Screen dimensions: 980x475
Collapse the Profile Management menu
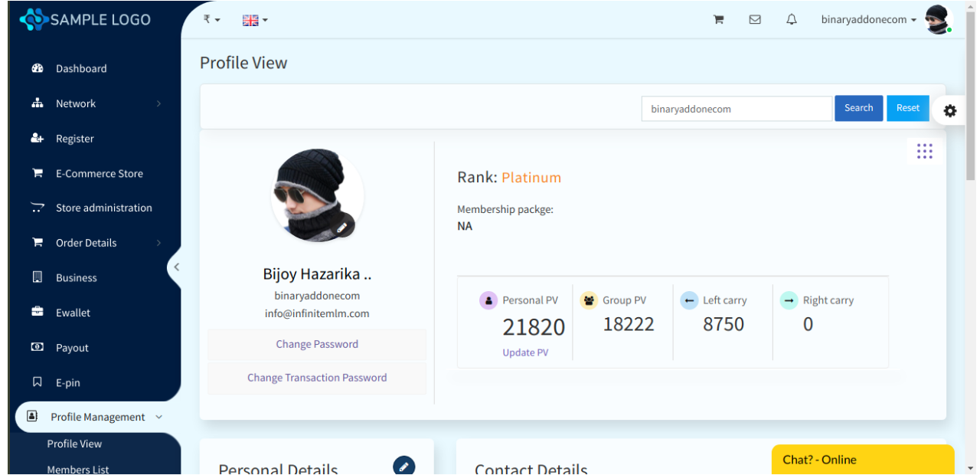(97, 417)
